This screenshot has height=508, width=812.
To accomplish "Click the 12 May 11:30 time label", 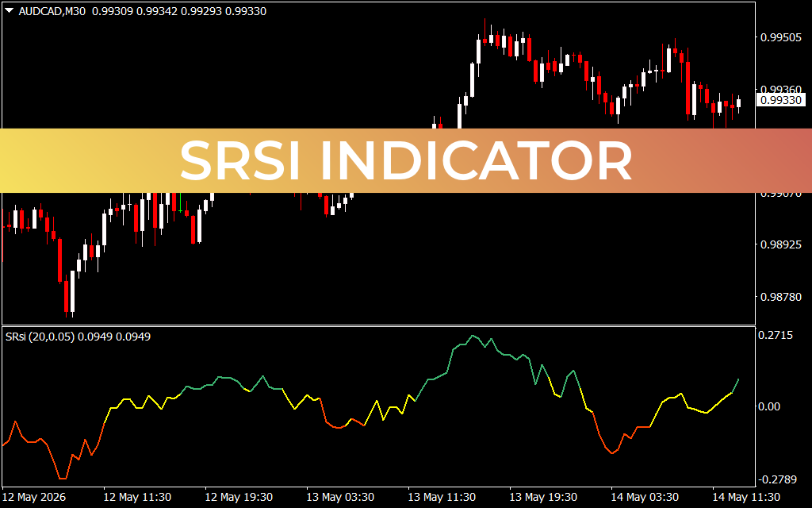I will pyautogui.click(x=137, y=497).
